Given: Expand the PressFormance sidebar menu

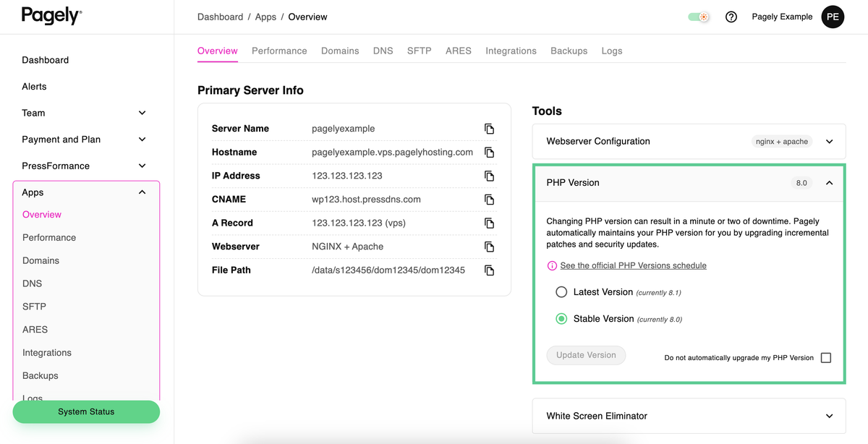Looking at the screenshot, I should click(x=142, y=166).
